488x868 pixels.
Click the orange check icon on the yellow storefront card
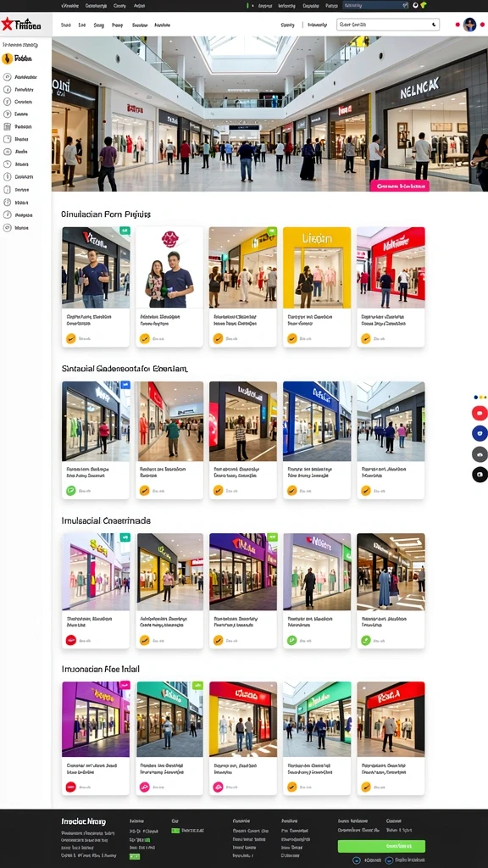click(291, 338)
